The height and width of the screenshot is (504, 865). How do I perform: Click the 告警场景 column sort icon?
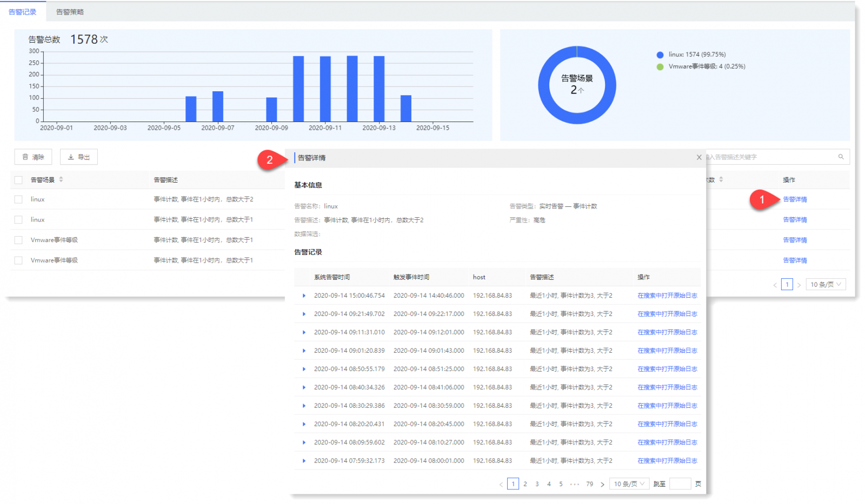[x=61, y=179]
